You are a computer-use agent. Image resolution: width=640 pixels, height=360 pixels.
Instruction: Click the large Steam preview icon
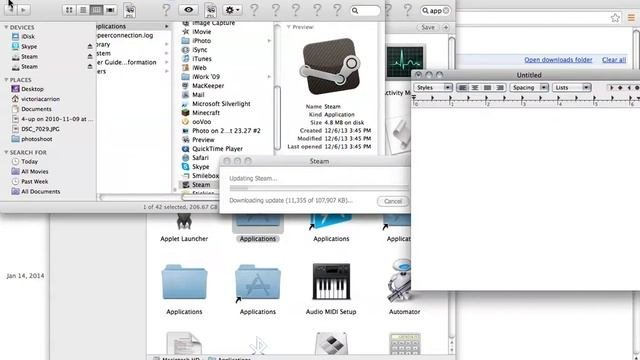(330, 66)
